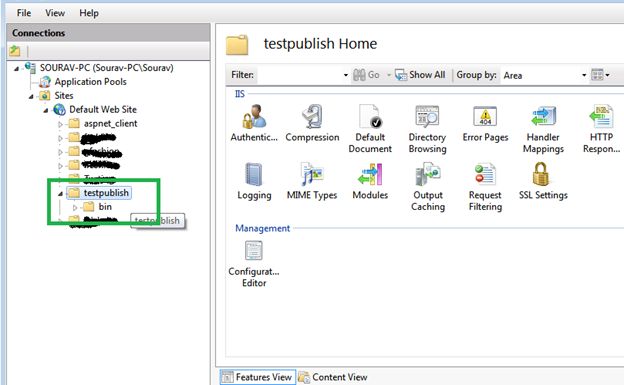
Task: Open the Help menu
Action: tap(89, 13)
